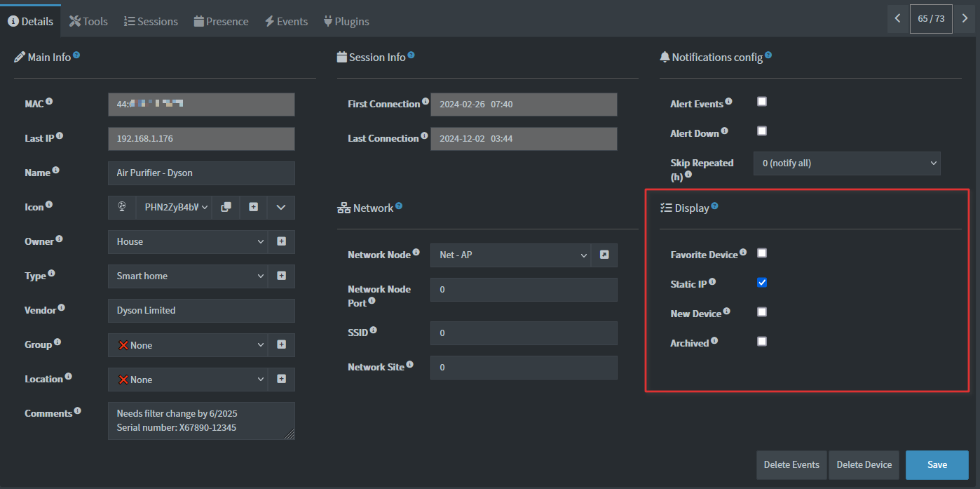The image size is (980, 489).
Task: Uncheck the Static IP checkbox
Action: click(762, 283)
